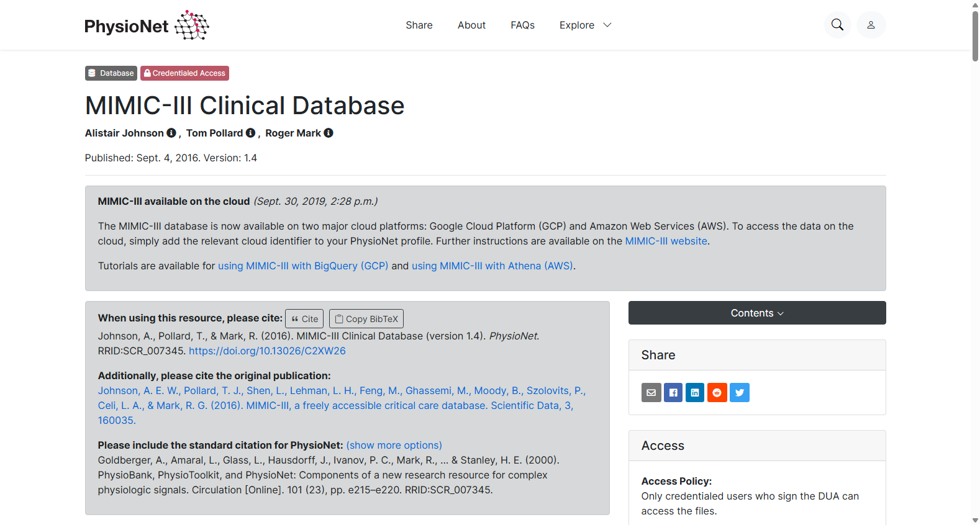Click the published date and version text
This screenshot has height=525, width=980.
coord(171,158)
